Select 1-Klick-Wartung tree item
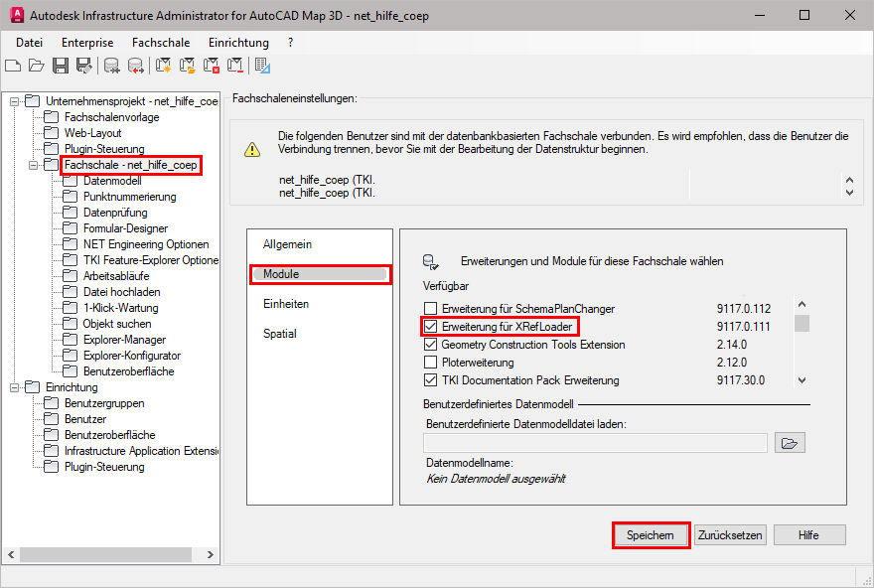The width and height of the screenshot is (874, 588). tap(120, 308)
